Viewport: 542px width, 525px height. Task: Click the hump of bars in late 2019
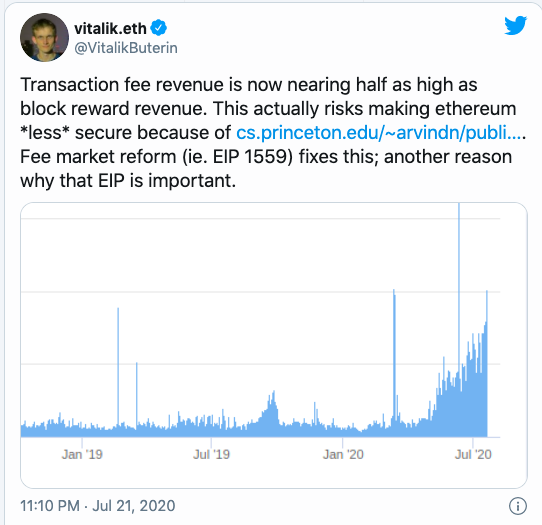point(271,410)
